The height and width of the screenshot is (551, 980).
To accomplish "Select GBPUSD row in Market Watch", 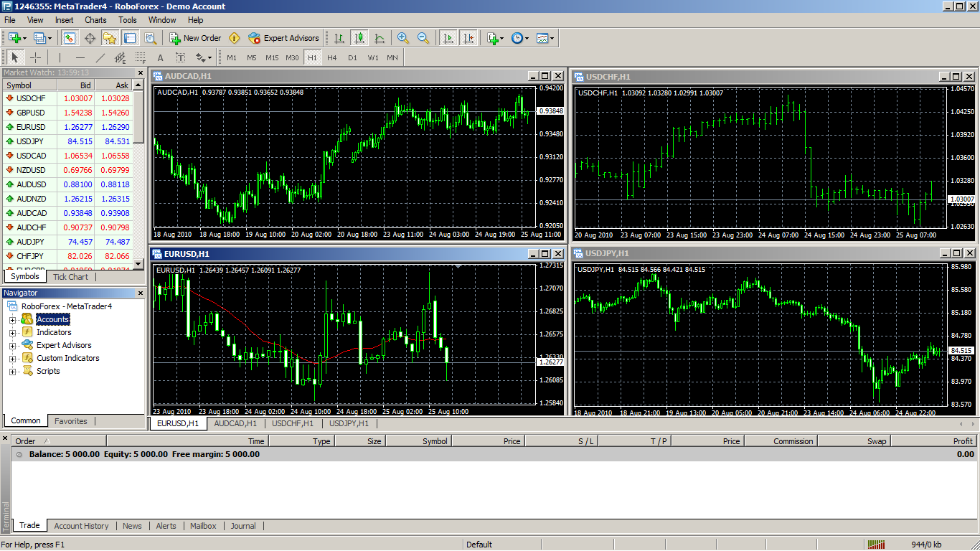I will coord(30,113).
